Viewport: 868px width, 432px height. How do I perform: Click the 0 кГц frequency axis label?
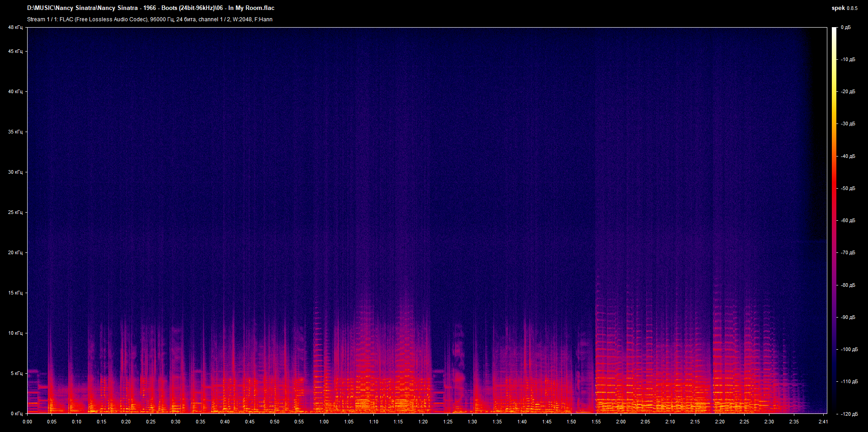17,414
